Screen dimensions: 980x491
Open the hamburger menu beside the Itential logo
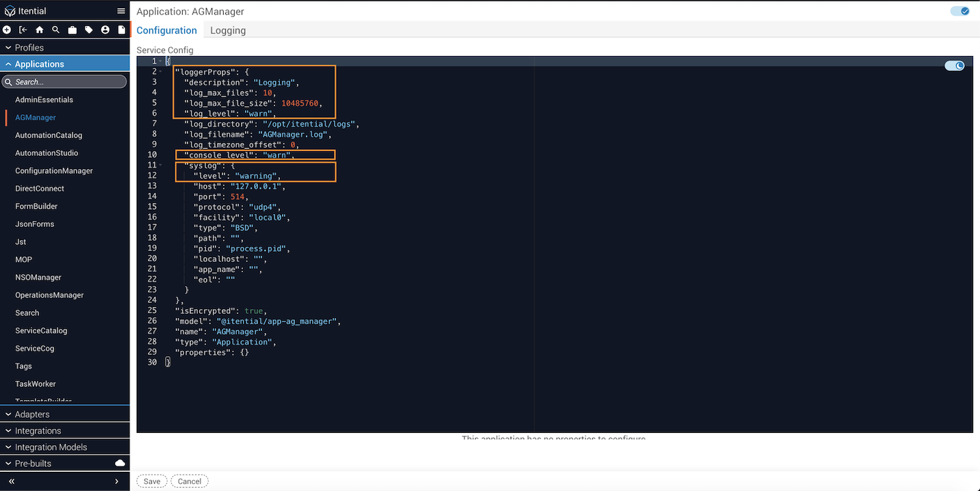tap(121, 11)
